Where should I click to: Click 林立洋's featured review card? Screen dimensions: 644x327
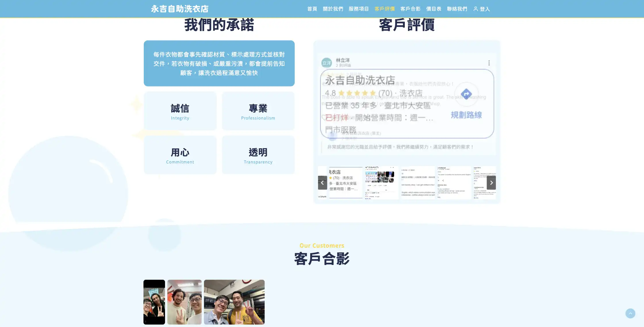click(x=407, y=103)
